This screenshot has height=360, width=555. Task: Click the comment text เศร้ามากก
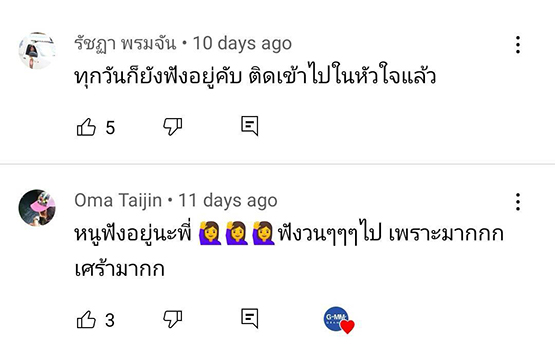[119, 269]
